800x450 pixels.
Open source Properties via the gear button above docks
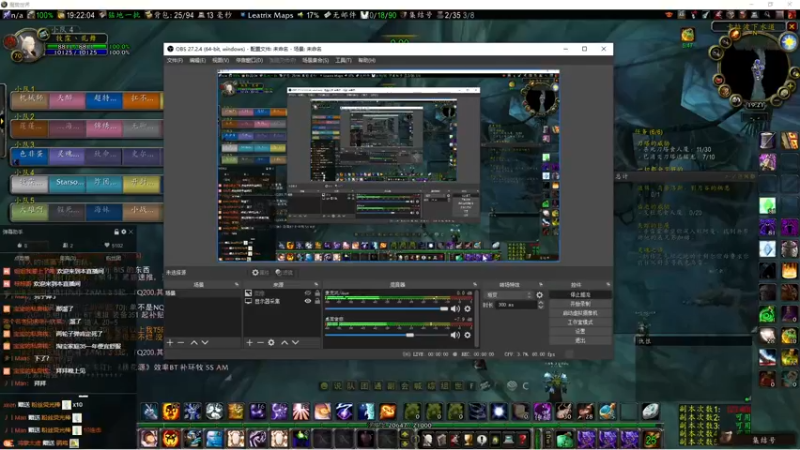pyautogui.click(x=260, y=272)
